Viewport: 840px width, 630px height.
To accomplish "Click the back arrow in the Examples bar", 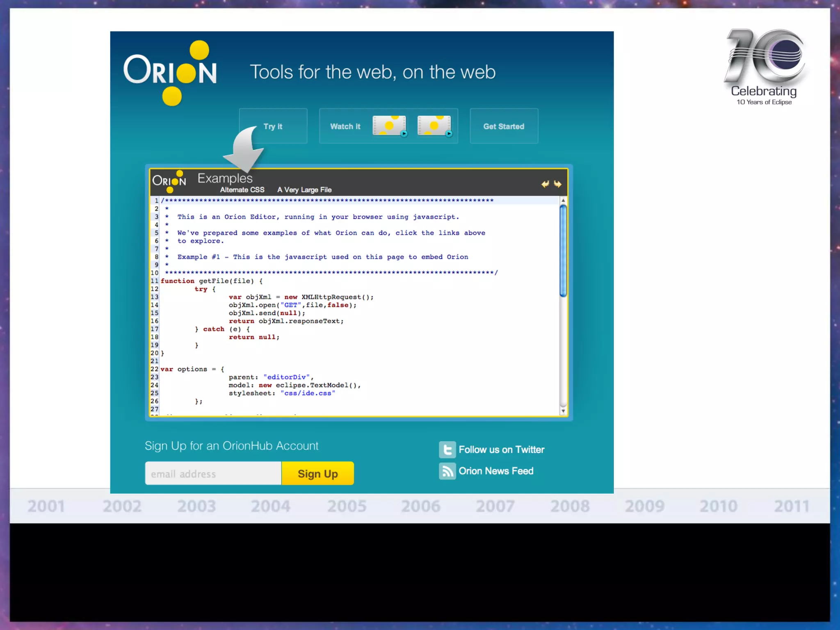I will [545, 184].
